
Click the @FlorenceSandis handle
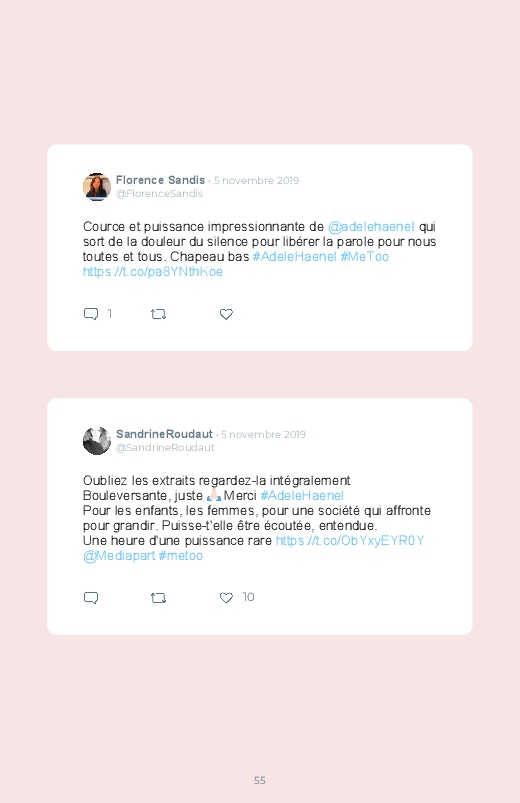pos(159,194)
